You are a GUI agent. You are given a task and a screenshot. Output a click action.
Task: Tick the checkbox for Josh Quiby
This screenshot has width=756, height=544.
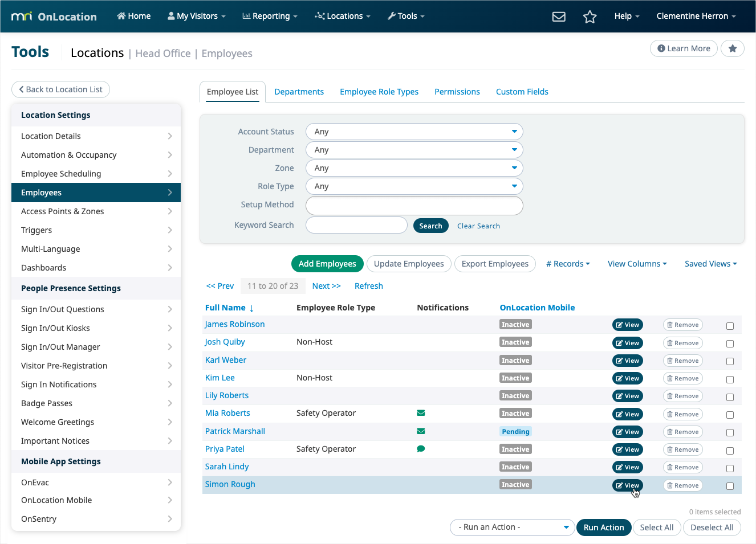pyautogui.click(x=730, y=343)
